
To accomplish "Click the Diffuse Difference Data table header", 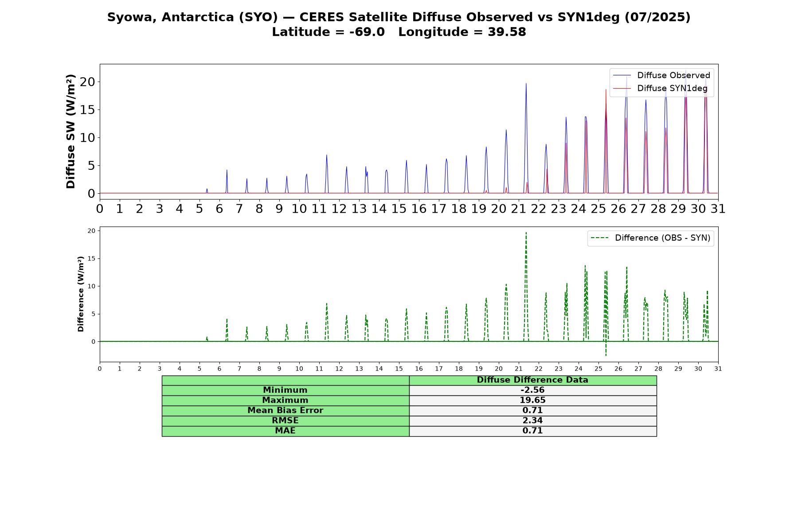I will (x=533, y=380).
